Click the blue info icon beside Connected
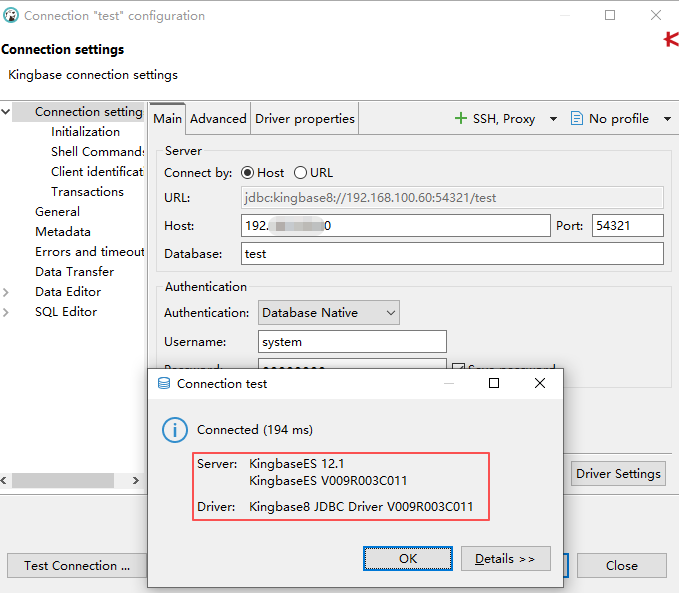Screen dimensions: 679x593 [175, 430]
